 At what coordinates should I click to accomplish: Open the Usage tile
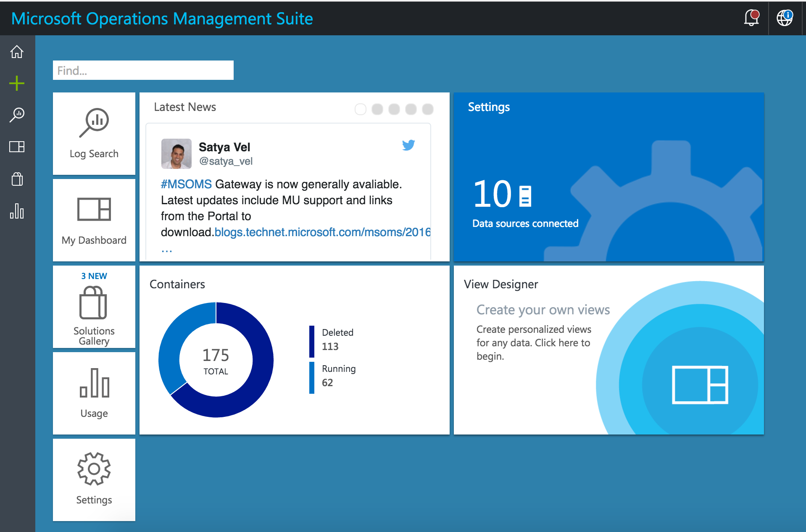[x=94, y=393]
